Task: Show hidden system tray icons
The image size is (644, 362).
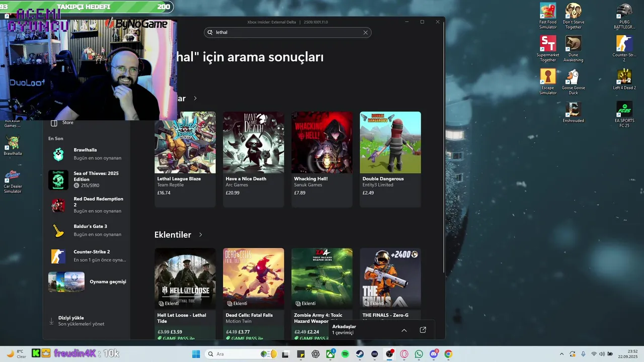Action: 561,354
